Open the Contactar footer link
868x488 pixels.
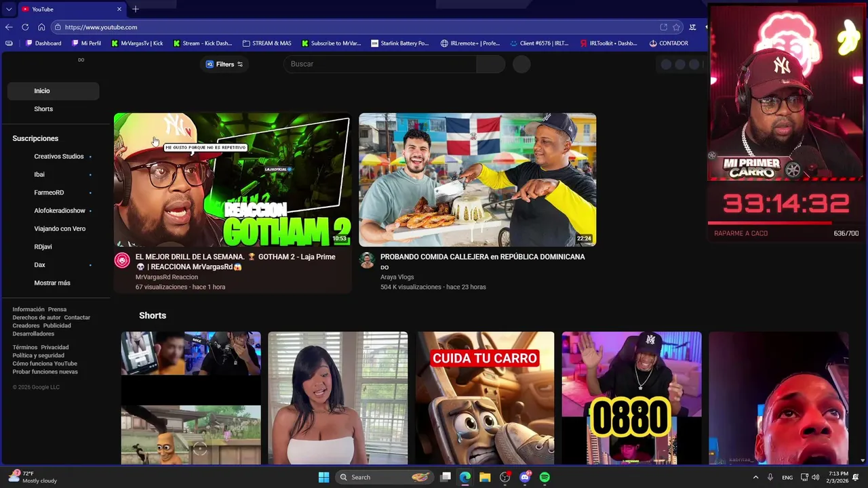point(77,317)
